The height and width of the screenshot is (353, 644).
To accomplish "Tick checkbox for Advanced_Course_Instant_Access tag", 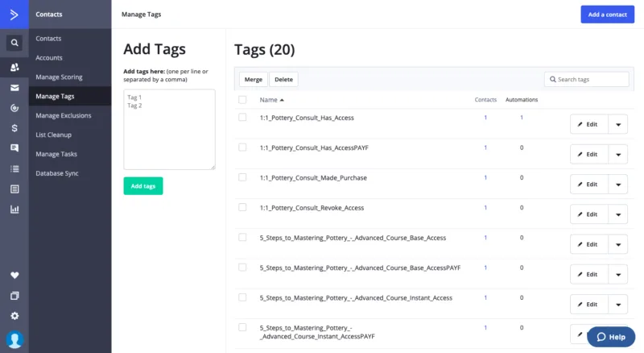I will pyautogui.click(x=242, y=297).
